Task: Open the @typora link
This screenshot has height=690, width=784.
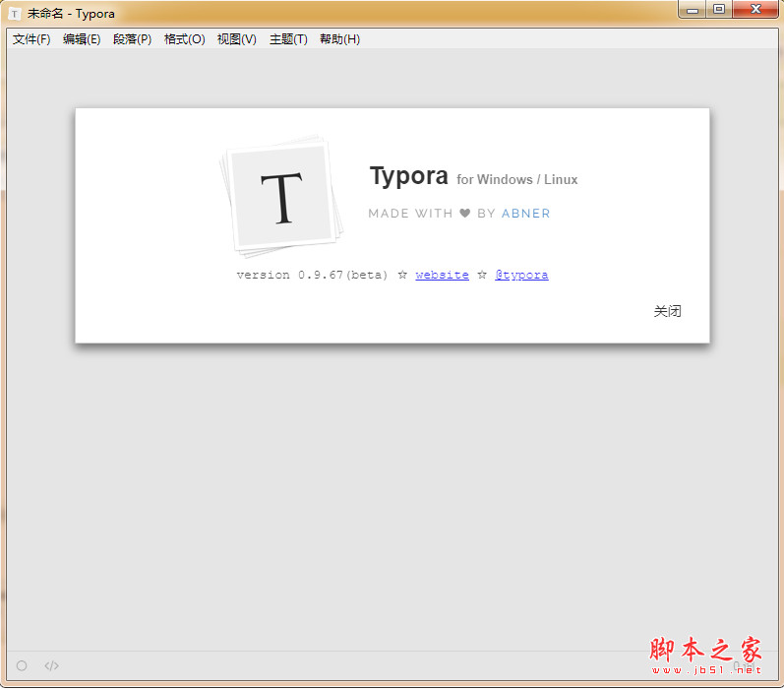Action: tap(521, 275)
